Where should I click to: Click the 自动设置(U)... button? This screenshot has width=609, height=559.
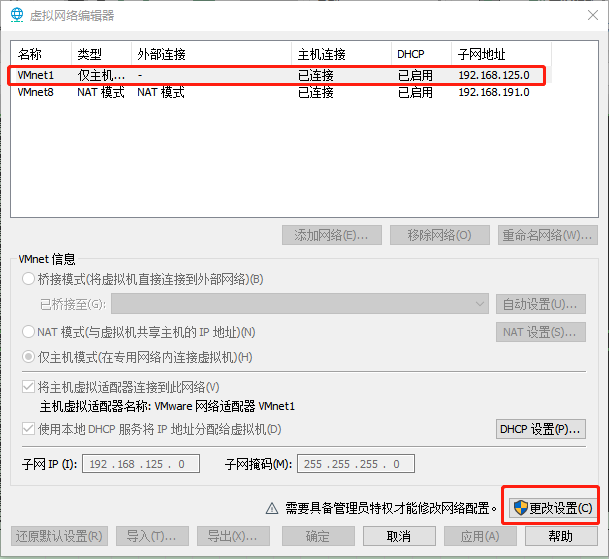[541, 304]
